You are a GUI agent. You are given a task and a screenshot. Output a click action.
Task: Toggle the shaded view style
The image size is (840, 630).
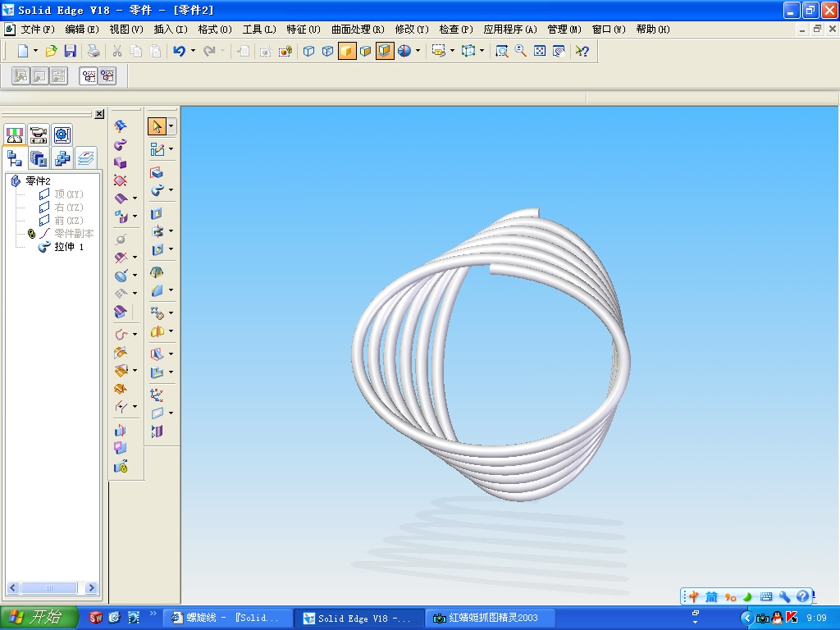click(x=347, y=51)
